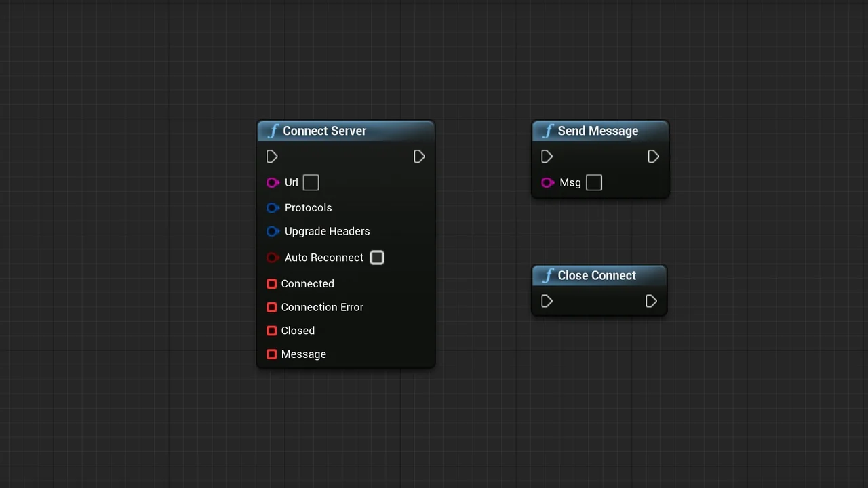868x488 pixels.
Task: Click the Message event delegate pin
Action: [x=271, y=354]
